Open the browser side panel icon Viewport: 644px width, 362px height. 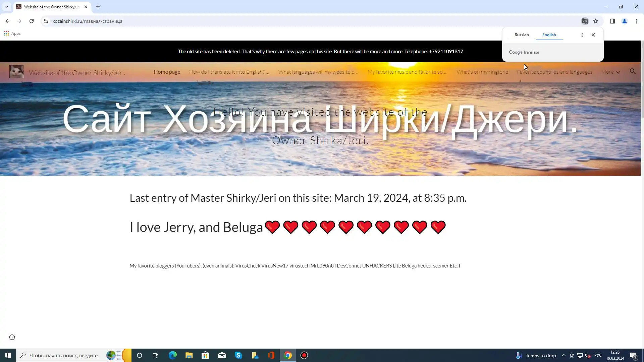coord(612,21)
